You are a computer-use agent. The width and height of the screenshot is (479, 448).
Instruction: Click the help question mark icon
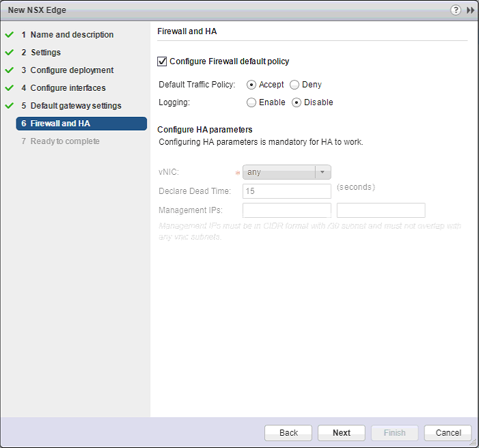456,11
